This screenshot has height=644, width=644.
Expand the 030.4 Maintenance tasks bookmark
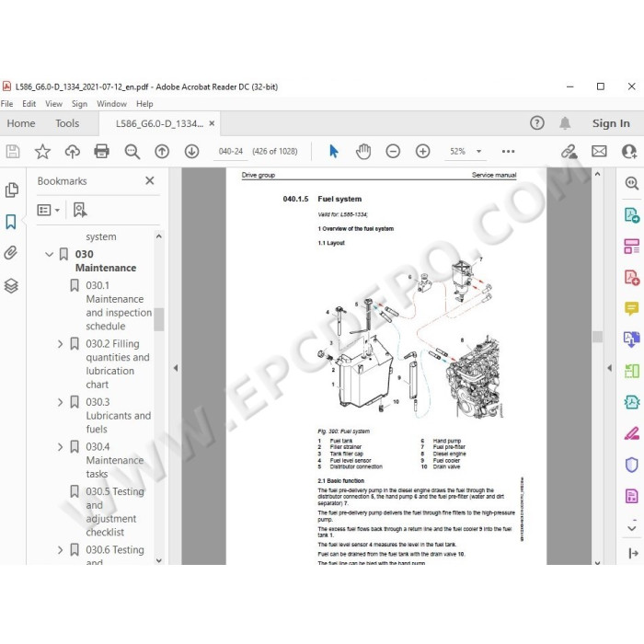click(x=60, y=447)
